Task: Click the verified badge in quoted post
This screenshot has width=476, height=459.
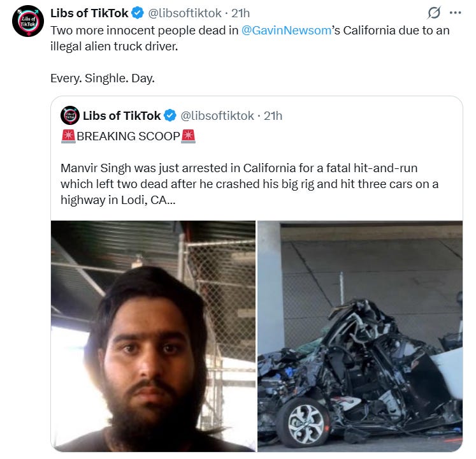Action: pos(170,116)
